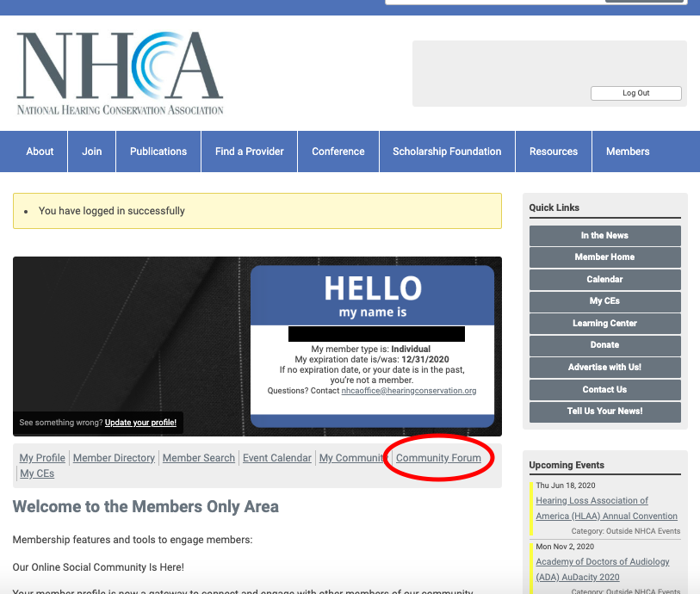This screenshot has height=594, width=700.
Task: Click 'Welcome to the Members Only Area' heading
Action: pos(146,506)
